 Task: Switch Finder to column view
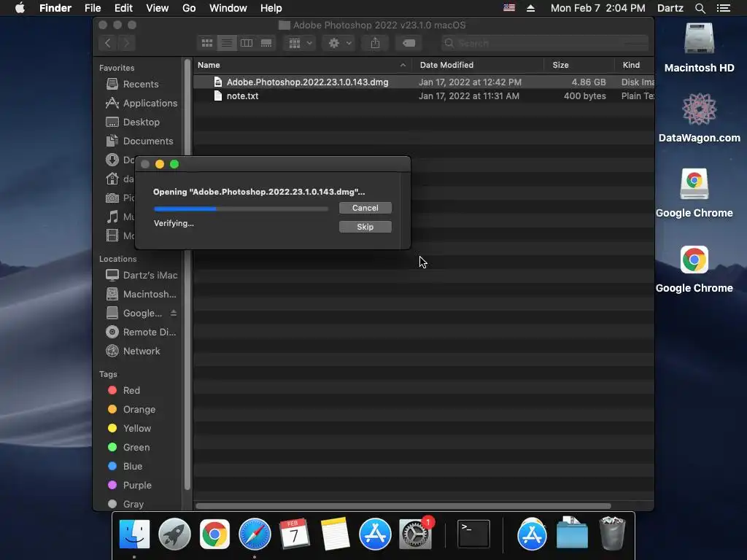click(x=247, y=43)
